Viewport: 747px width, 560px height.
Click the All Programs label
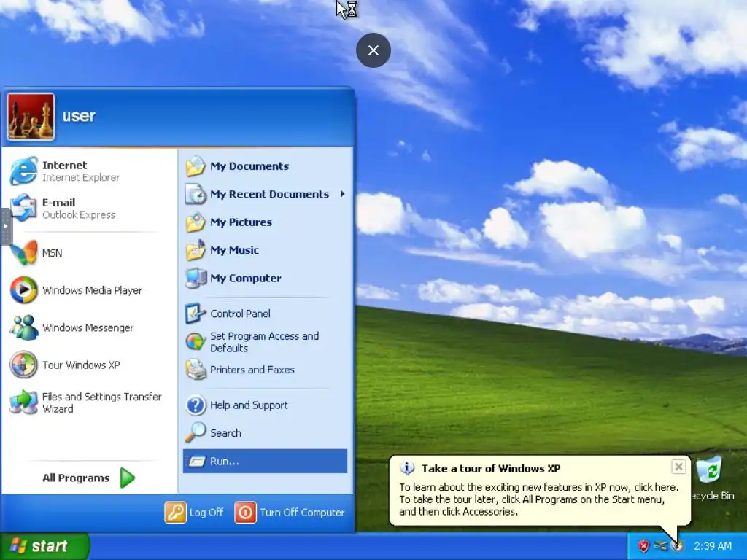pyautogui.click(x=76, y=478)
